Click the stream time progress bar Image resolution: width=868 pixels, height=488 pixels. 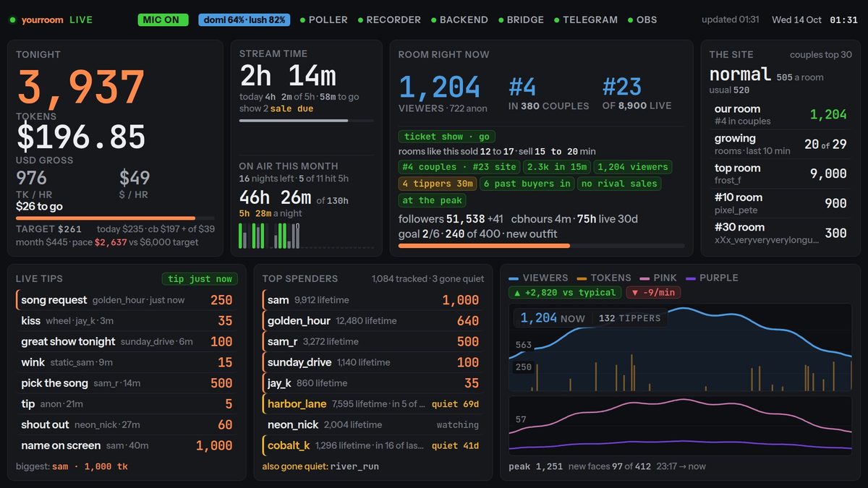307,120
